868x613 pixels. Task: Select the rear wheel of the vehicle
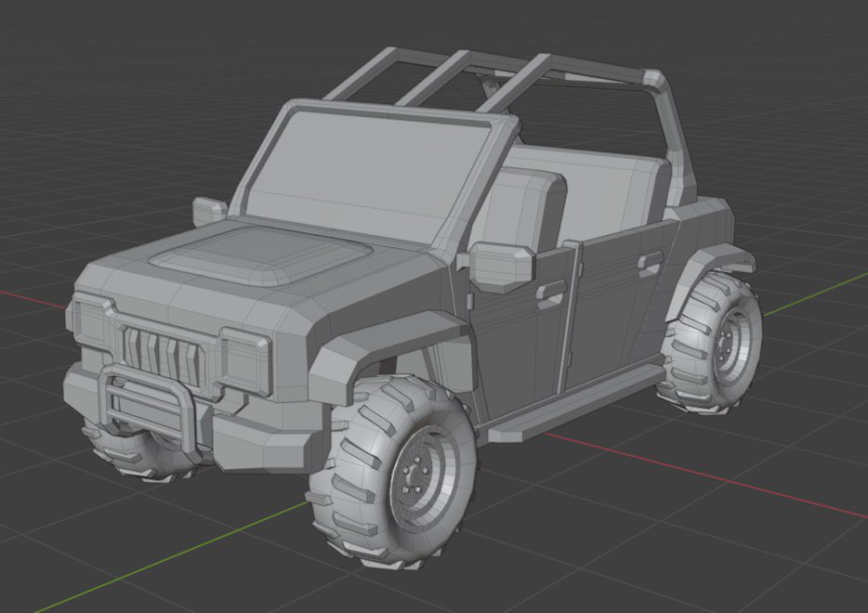[x=712, y=341]
